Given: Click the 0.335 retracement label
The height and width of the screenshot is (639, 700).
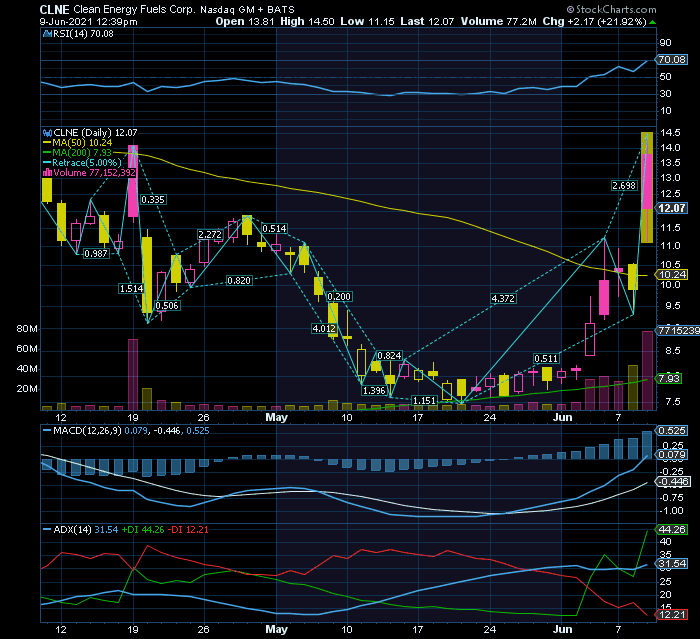Looking at the screenshot, I should 153,200.
